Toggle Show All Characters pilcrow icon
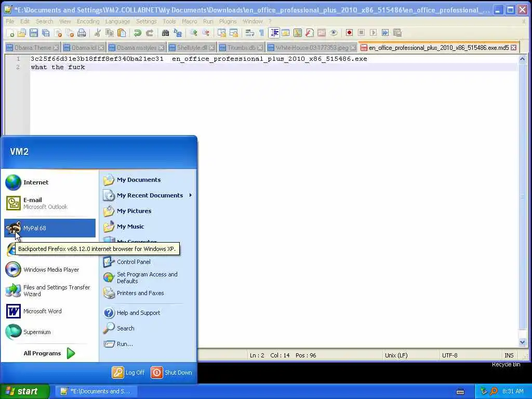The width and height of the screenshot is (532, 399). click(262, 33)
